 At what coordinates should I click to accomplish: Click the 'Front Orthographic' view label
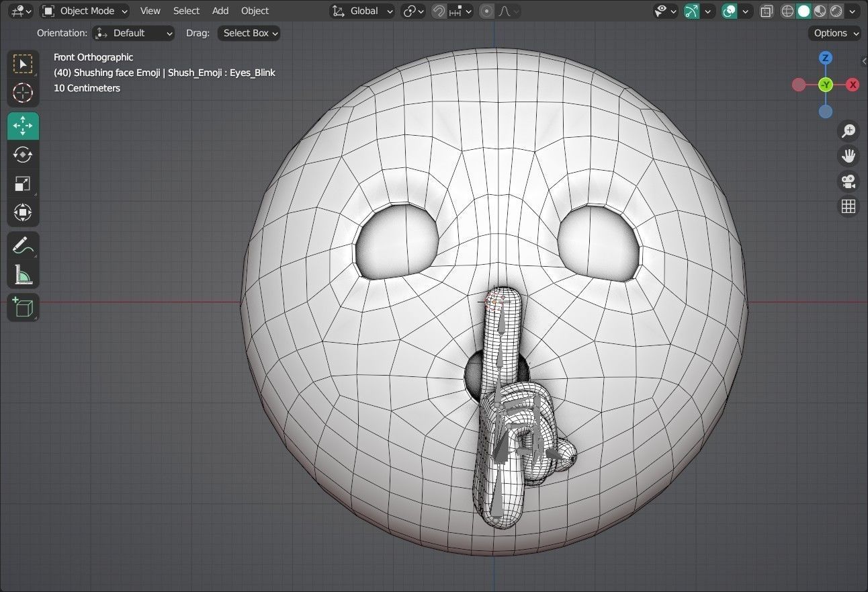tap(93, 57)
